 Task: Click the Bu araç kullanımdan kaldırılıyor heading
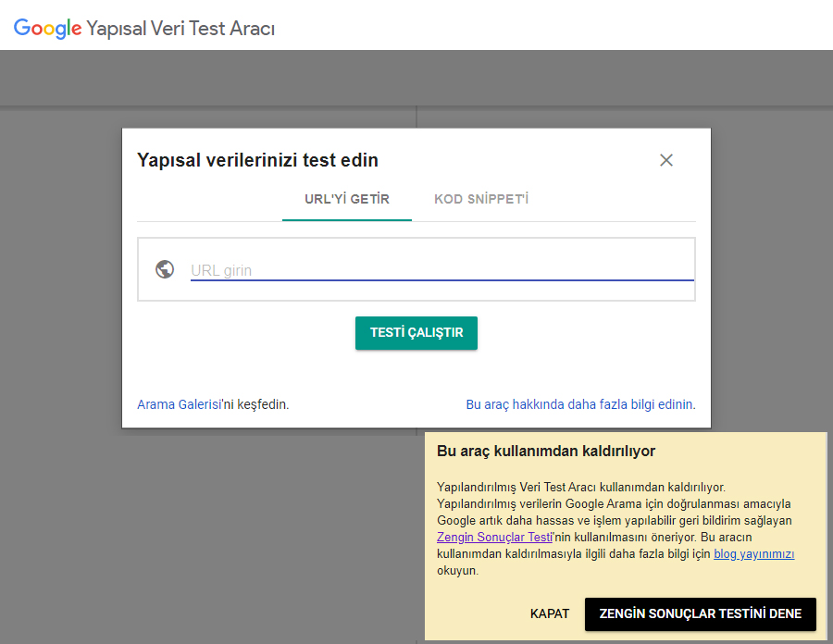point(545,452)
